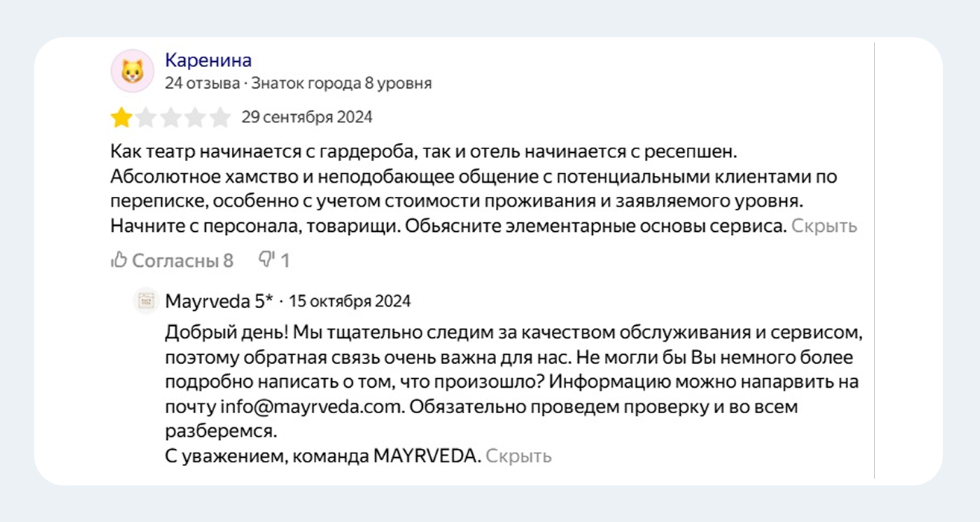Hide the Mayrveda reply via Скрыть
This screenshot has width=980, height=522.
click(518, 456)
